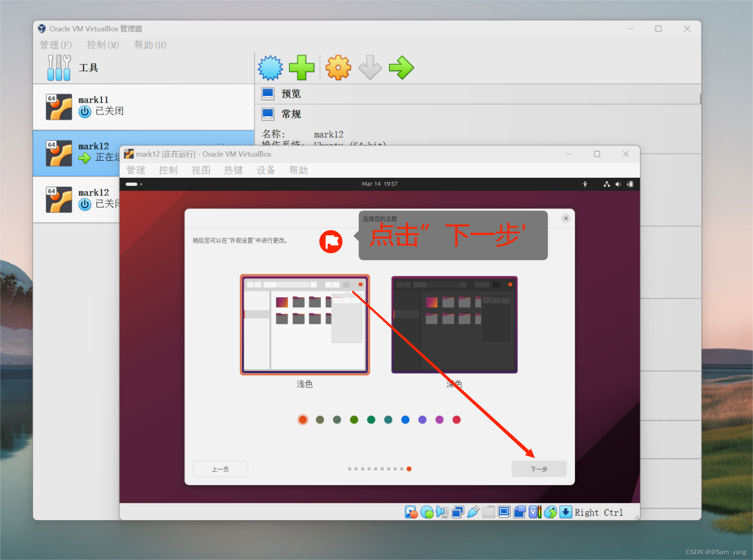
Task: Select the red accent color
Action: click(457, 420)
